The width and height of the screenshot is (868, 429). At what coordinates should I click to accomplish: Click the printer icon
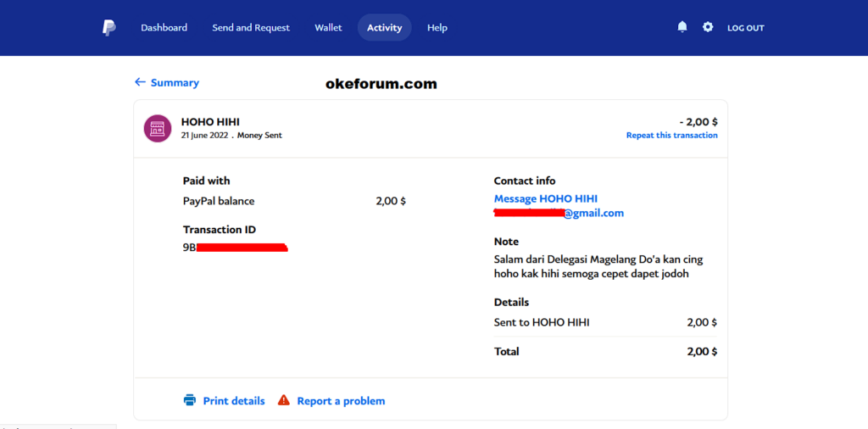point(190,400)
